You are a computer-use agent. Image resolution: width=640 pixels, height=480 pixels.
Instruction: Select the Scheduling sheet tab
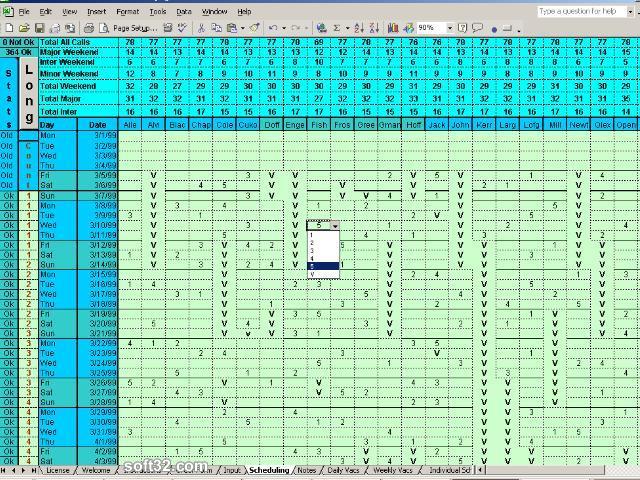[x=269, y=470]
